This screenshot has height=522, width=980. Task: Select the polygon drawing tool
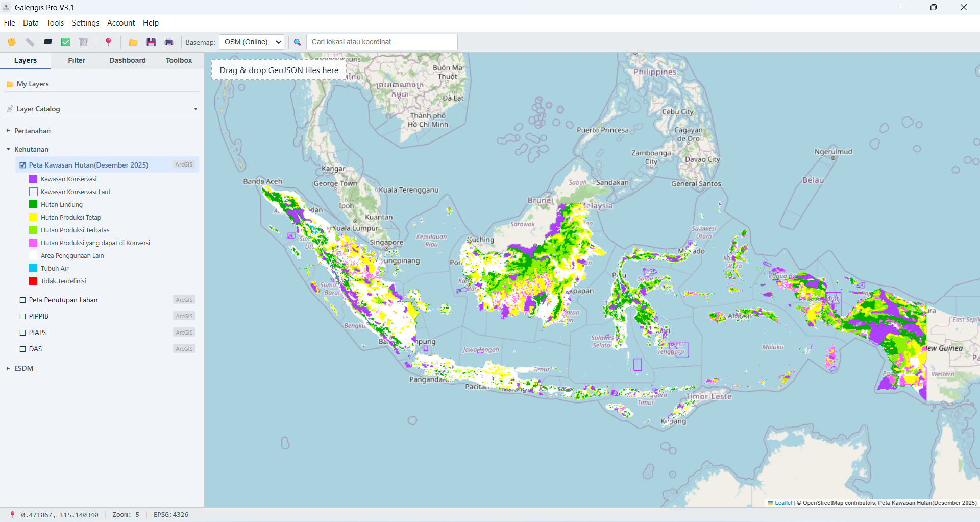[47, 42]
